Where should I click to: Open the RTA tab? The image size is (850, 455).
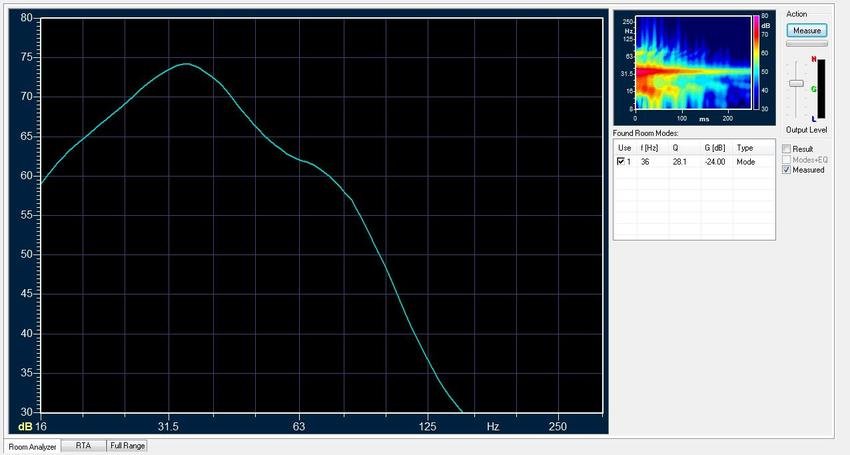83,446
